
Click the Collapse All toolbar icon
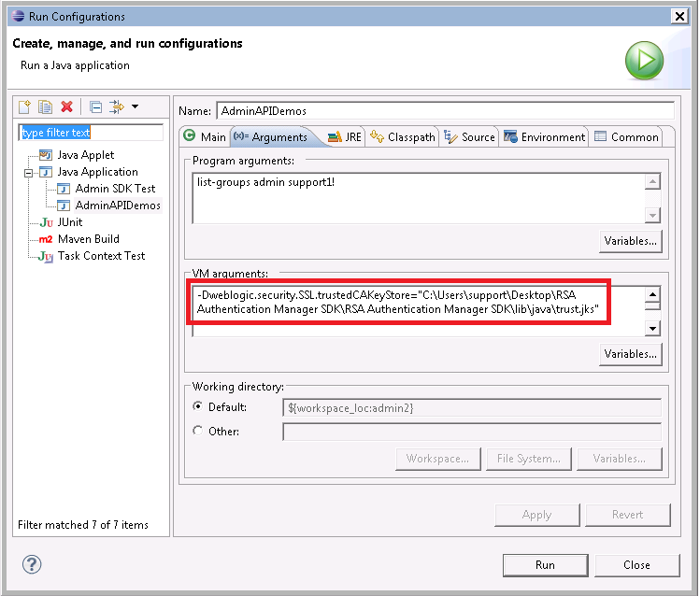click(x=95, y=106)
